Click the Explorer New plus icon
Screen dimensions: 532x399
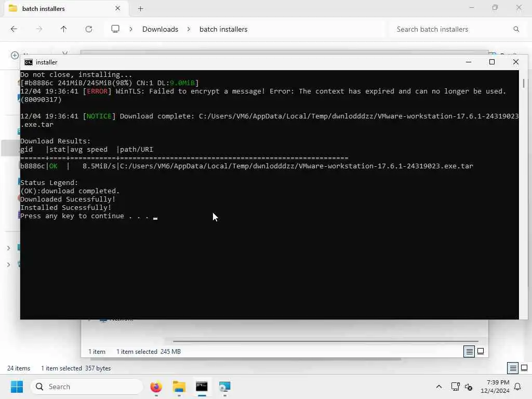point(15,55)
